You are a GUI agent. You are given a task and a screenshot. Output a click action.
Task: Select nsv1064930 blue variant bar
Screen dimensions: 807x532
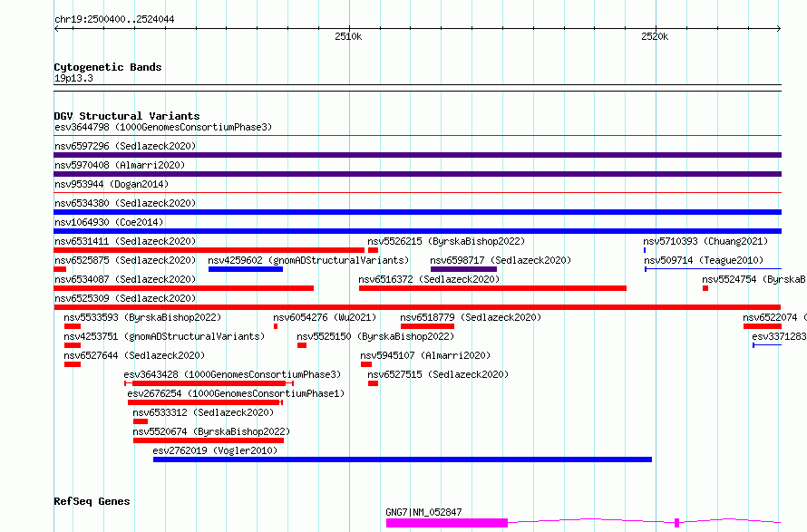coord(417,231)
